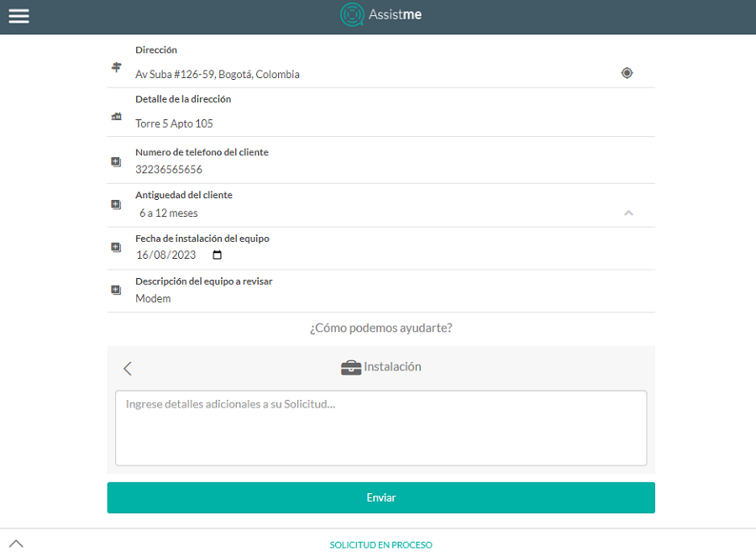Click the building icon beside Detalle de la dirección
The height and width of the screenshot is (557, 756).
[116, 116]
